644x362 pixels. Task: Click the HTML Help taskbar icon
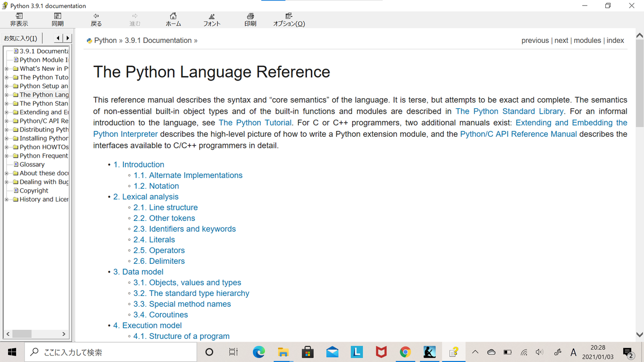tap(455, 352)
